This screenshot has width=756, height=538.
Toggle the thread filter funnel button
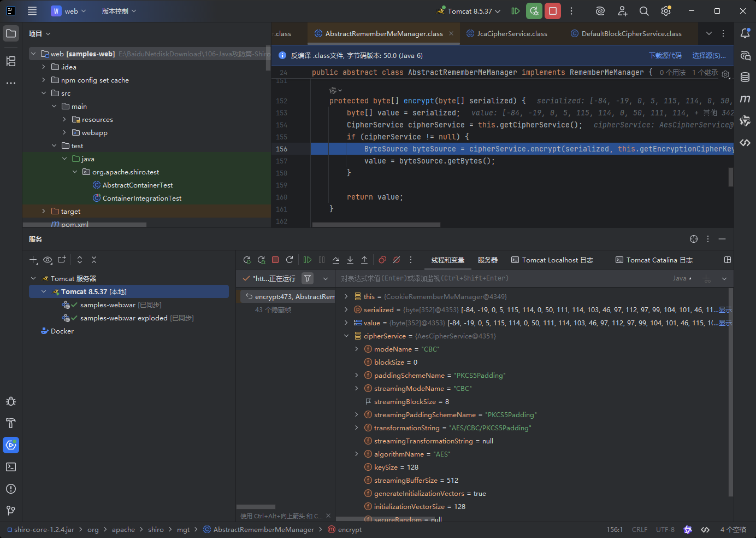[x=308, y=278]
